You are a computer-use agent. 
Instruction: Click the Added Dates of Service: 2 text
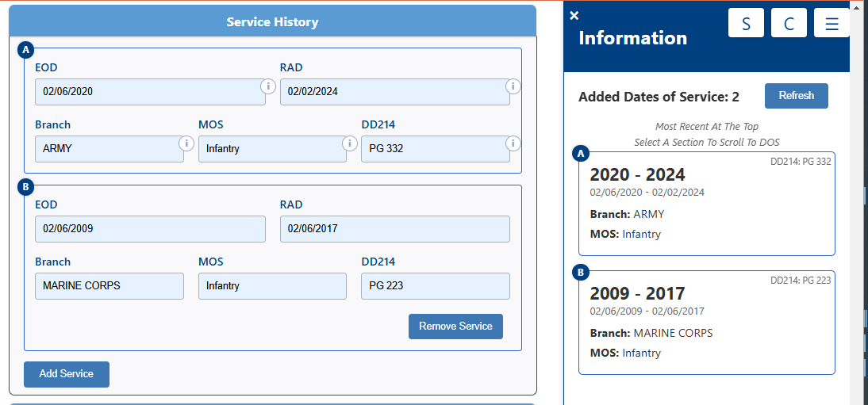tap(659, 97)
